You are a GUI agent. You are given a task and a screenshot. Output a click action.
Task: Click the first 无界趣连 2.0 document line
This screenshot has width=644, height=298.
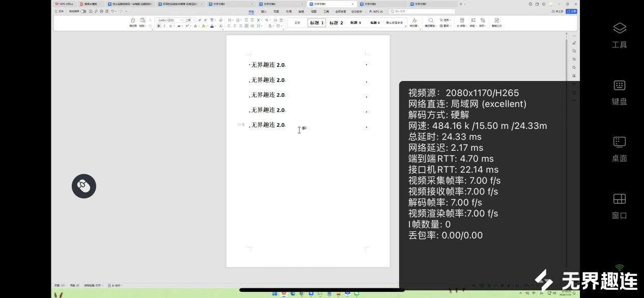click(267, 65)
